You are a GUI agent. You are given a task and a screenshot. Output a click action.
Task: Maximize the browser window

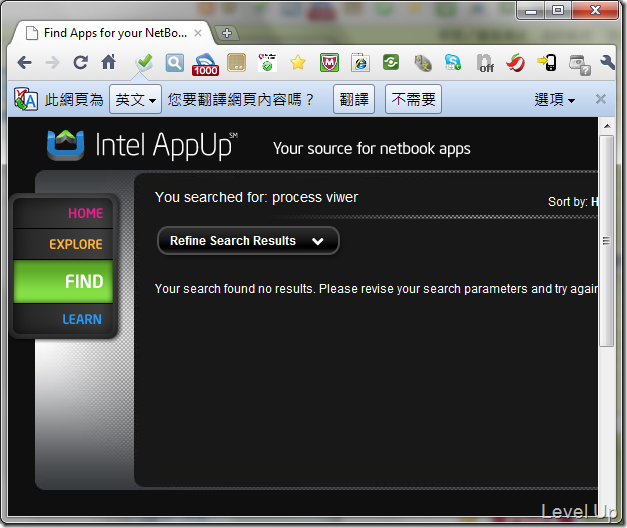[x=558, y=10]
